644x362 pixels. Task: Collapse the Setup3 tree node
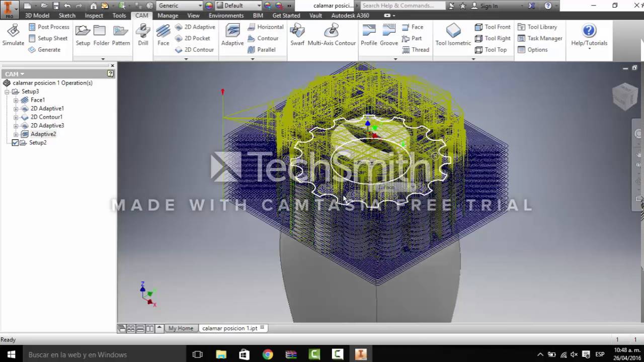(x=7, y=92)
